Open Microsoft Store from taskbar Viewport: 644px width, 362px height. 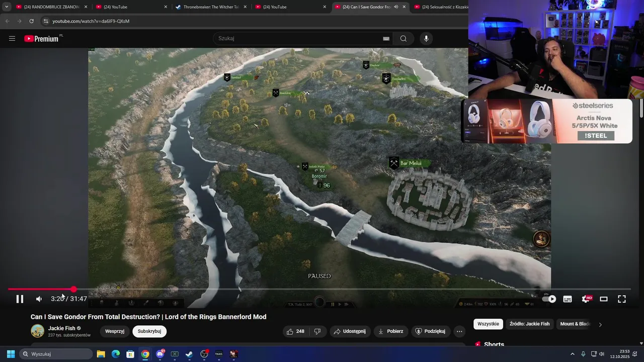(130, 354)
